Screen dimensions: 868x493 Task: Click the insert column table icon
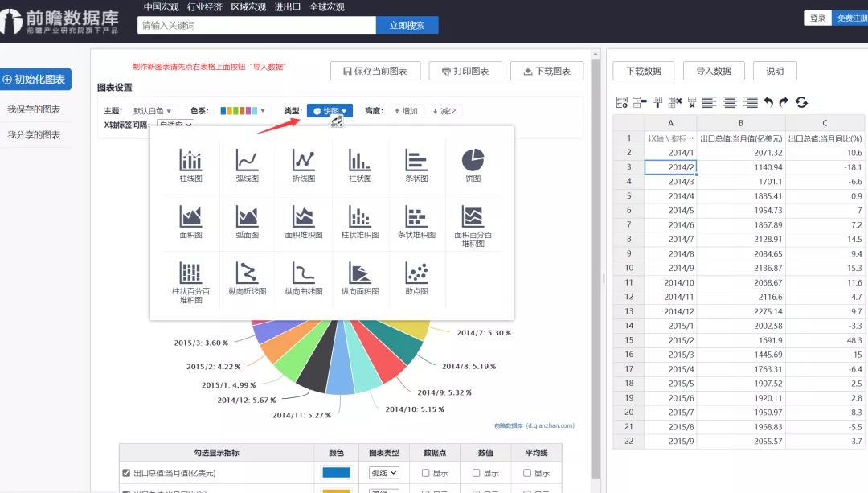pyautogui.click(x=657, y=102)
